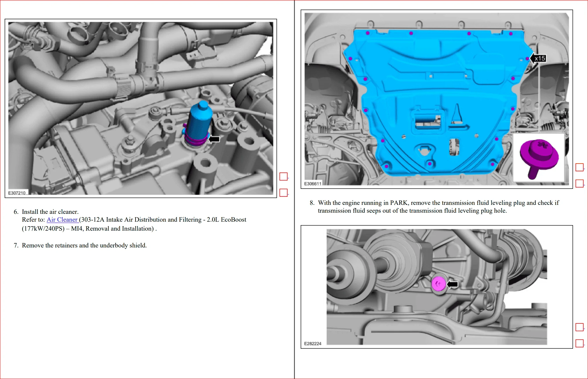Click upper red link box beside image E307210
Image resolution: width=588 pixels, height=379 pixels.
tap(284, 176)
